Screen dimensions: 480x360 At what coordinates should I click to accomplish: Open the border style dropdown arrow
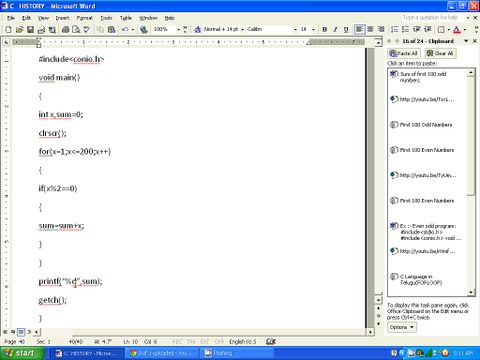point(449,30)
